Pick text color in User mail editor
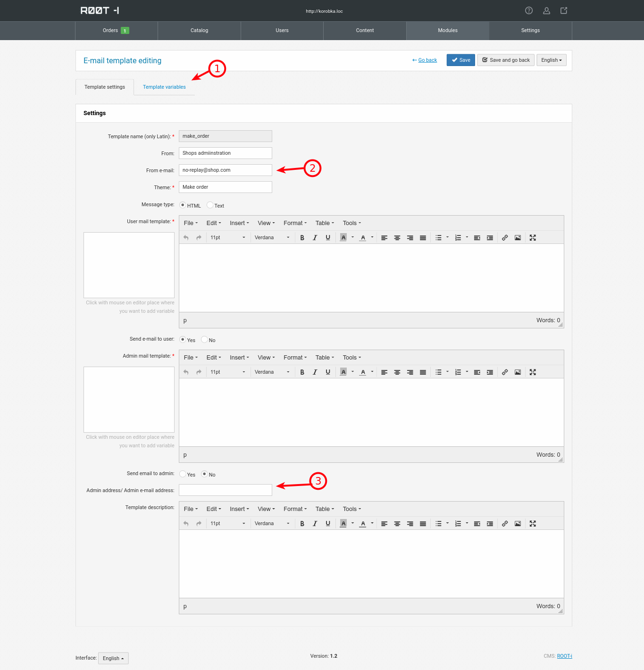Image resolution: width=644 pixels, height=670 pixels. 363,238
